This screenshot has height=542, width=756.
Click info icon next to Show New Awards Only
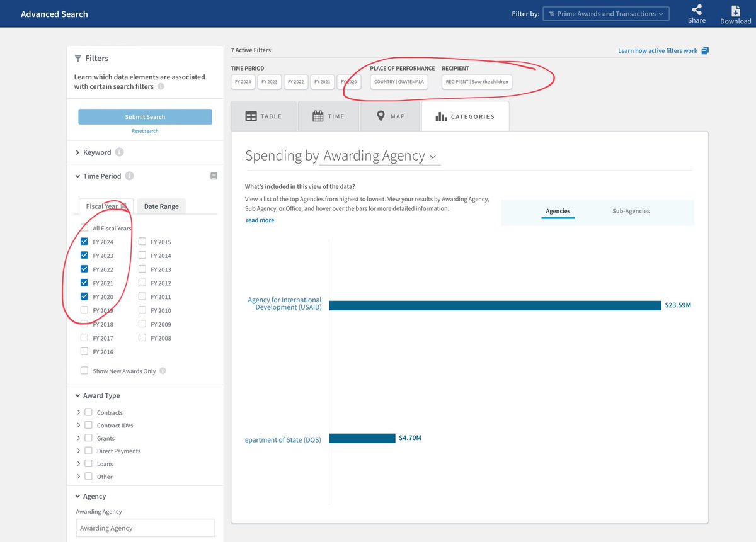pos(163,371)
